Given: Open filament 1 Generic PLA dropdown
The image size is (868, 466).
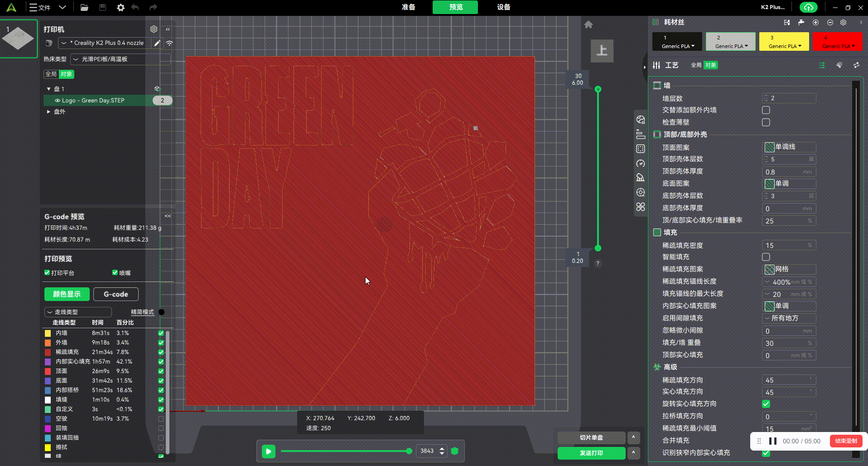Looking at the screenshot, I should point(678,46).
